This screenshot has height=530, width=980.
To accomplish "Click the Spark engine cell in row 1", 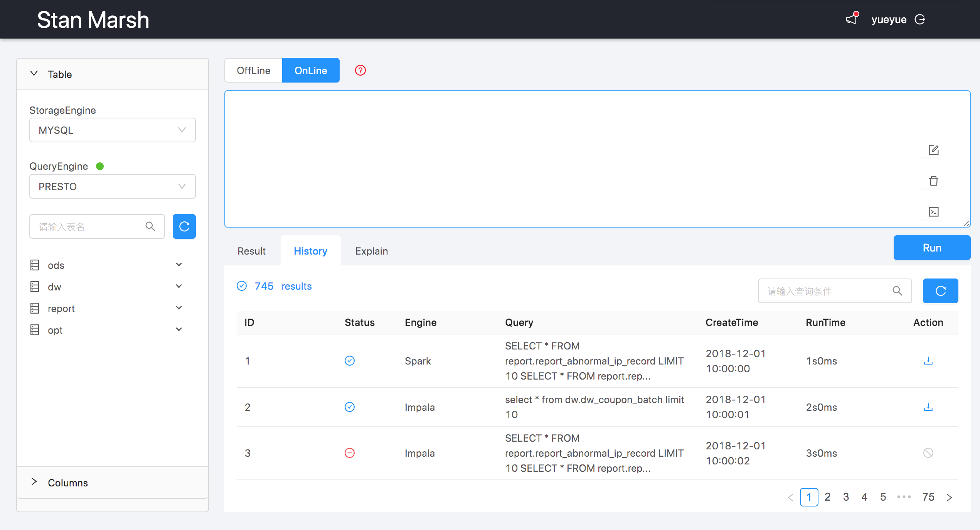I will 418,361.
